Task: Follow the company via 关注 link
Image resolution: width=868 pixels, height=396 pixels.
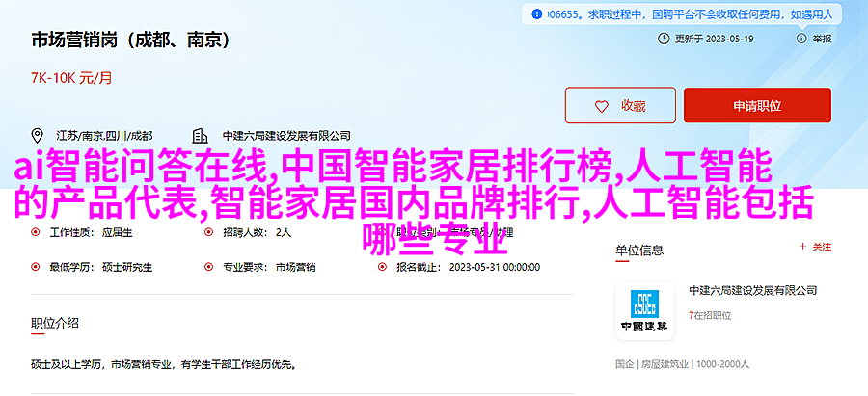Action: click(822, 248)
